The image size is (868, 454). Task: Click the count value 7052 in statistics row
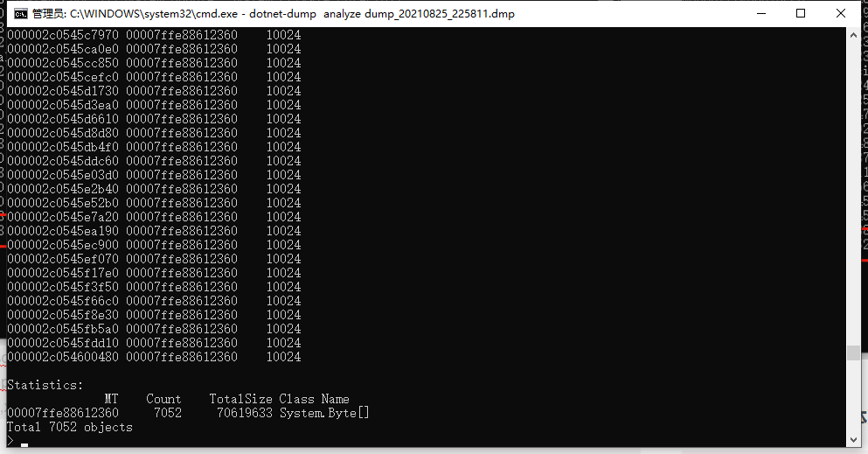168,413
